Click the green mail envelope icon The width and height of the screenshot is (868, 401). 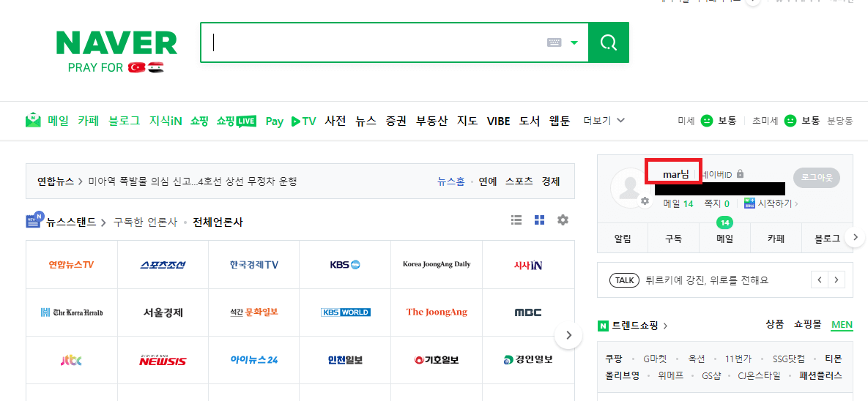[x=33, y=120]
